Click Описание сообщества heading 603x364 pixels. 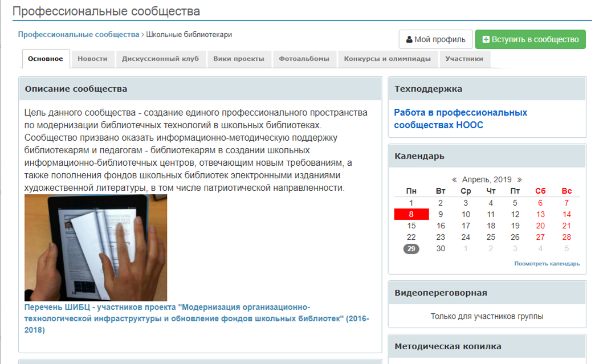click(76, 89)
